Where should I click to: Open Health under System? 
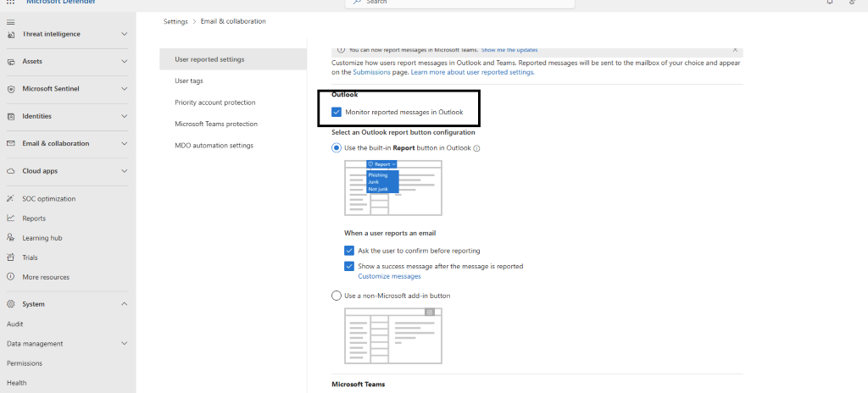[17, 383]
